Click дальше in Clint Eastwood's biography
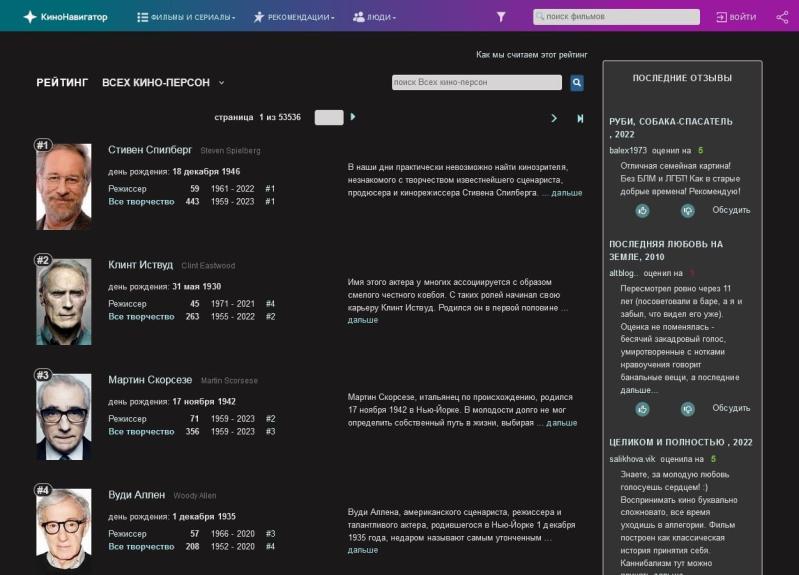Viewport: 799px width, 575px height. [x=363, y=320]
